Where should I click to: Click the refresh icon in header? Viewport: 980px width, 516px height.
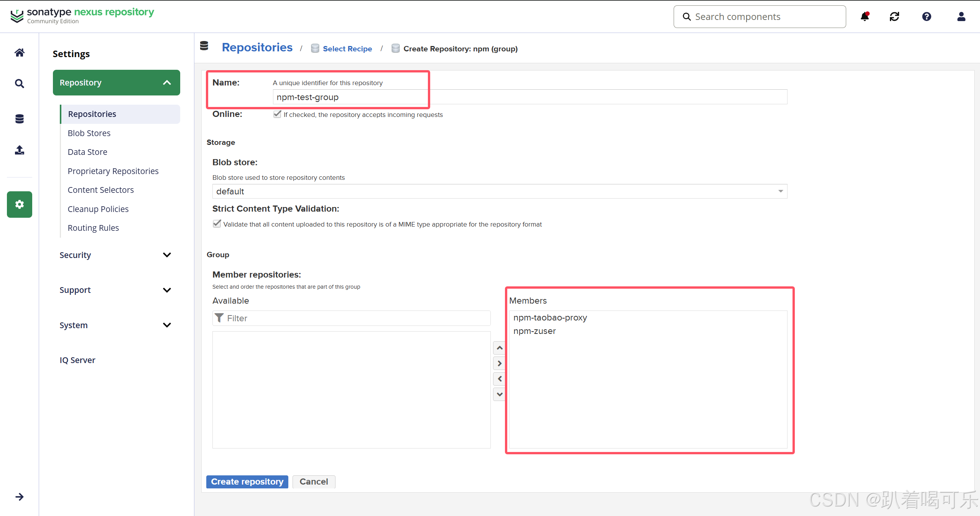894,16
